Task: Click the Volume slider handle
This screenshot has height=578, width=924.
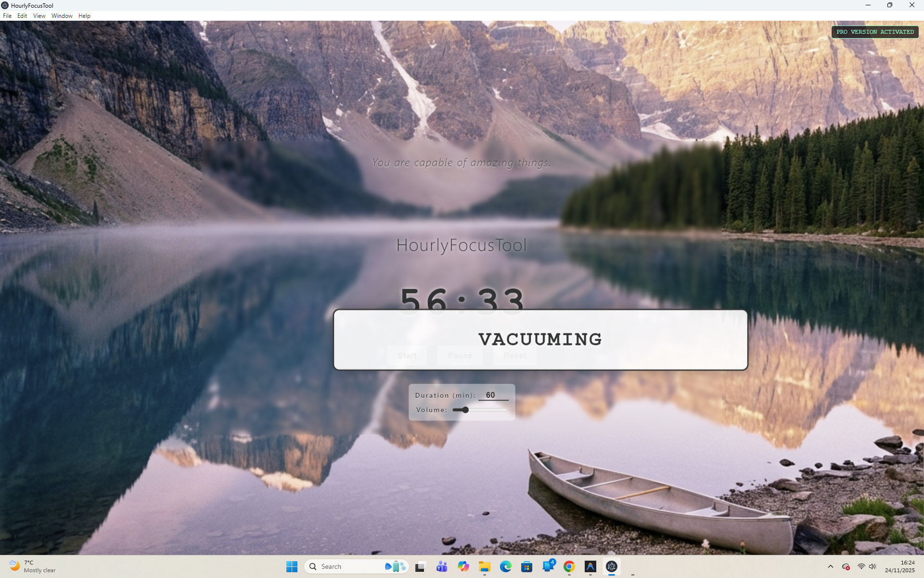Action: pyautogui.click(x=465, y=410)
